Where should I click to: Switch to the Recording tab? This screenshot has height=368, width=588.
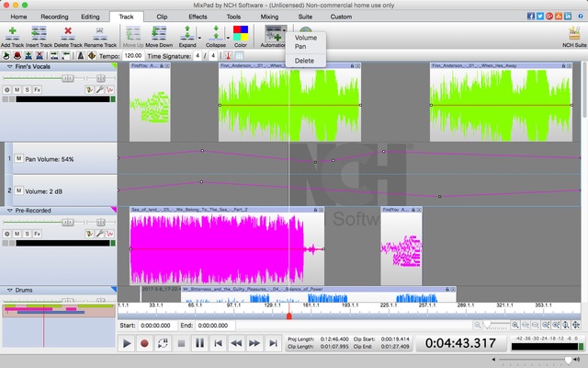(x=54, y=17)
